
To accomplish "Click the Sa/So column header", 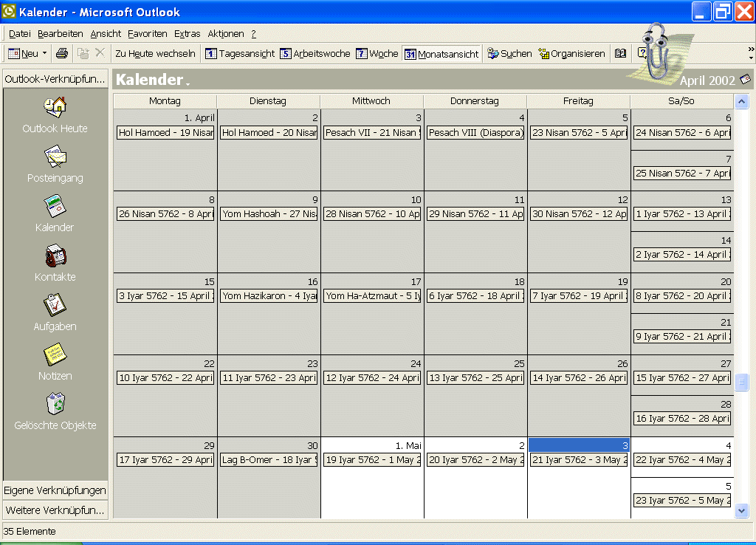I will pyautogui.click(x=681, y=100).
